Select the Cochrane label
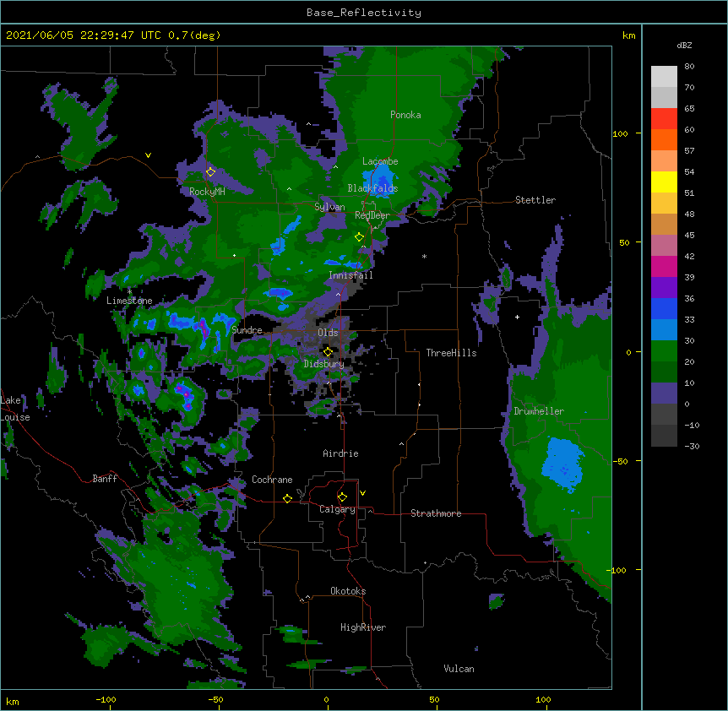The height and width of the screenshot is (711, 728). [272, 480]
